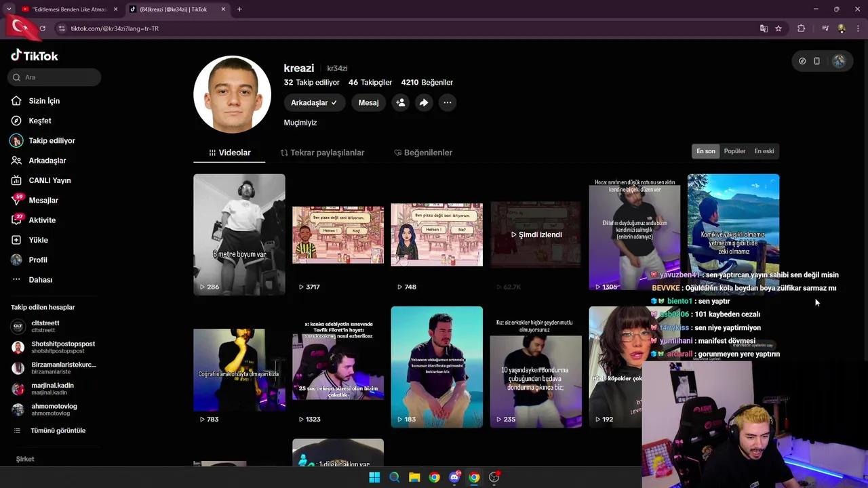Open video with 783 views

point(239,367)
